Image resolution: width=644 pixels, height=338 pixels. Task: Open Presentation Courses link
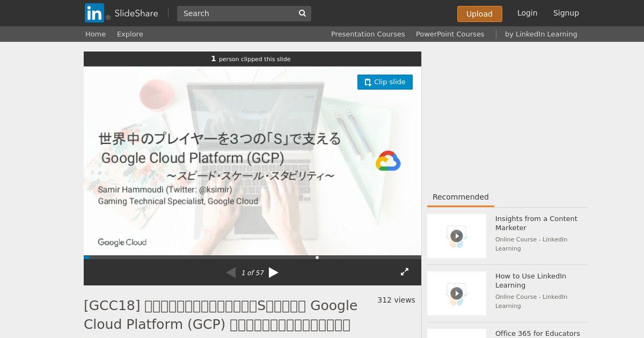coord(368,34)
